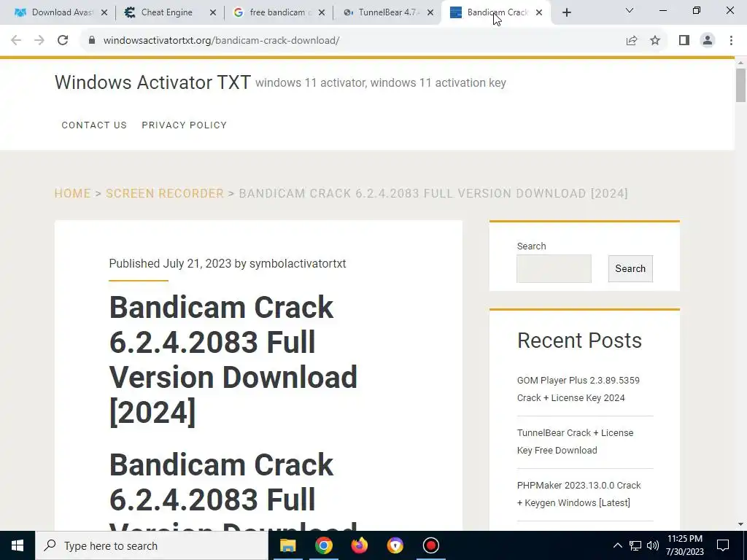Image resolution: width=747 pixels, height=560 pixels.
Task: Open Chrome from taskbar
Action: 323,545
